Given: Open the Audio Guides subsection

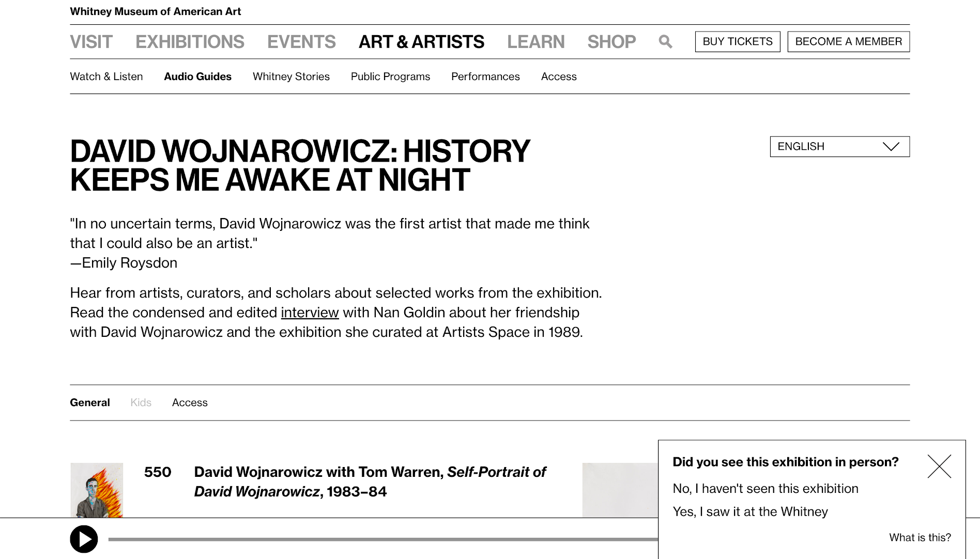Looking at the screenshot, I should click(x=198, y=76).
